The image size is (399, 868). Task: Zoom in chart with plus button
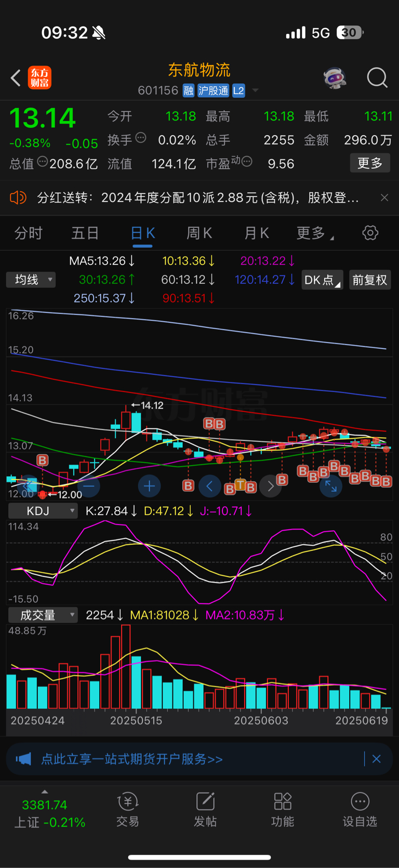pos(149,486)
